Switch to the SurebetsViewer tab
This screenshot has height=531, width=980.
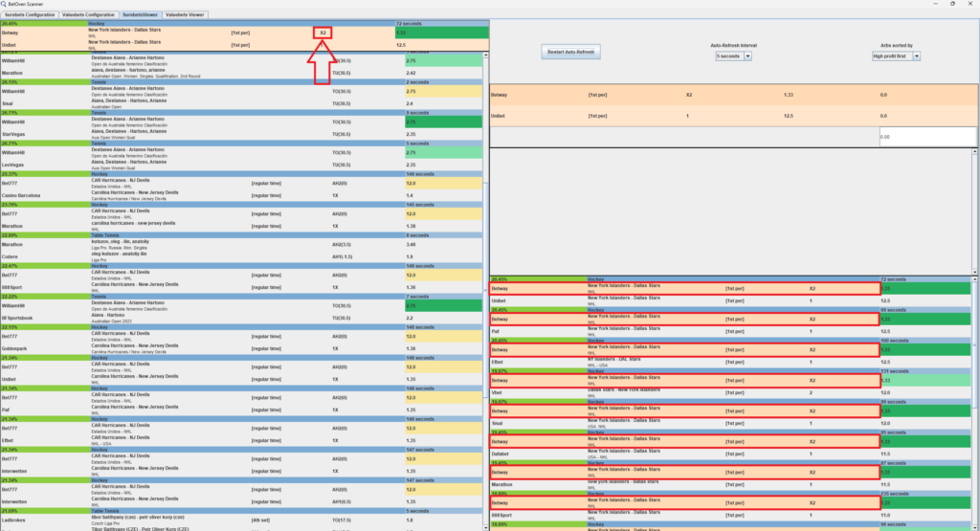pyautogui.click(x=140, y=14)
